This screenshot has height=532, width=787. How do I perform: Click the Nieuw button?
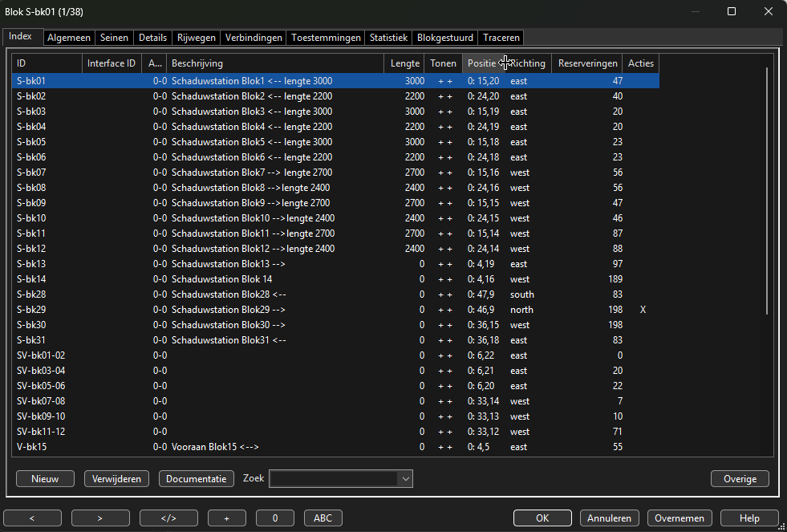click(45, 479)
